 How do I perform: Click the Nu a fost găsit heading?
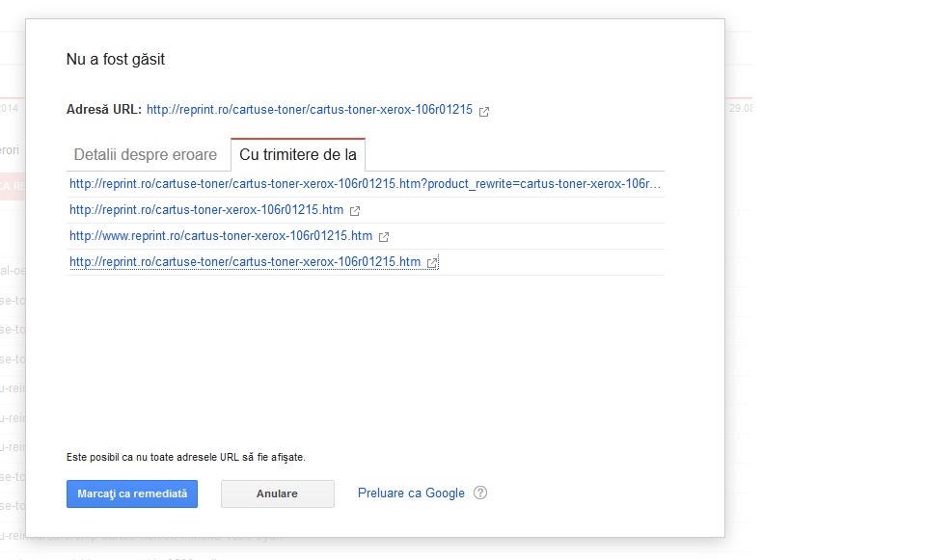116,60
